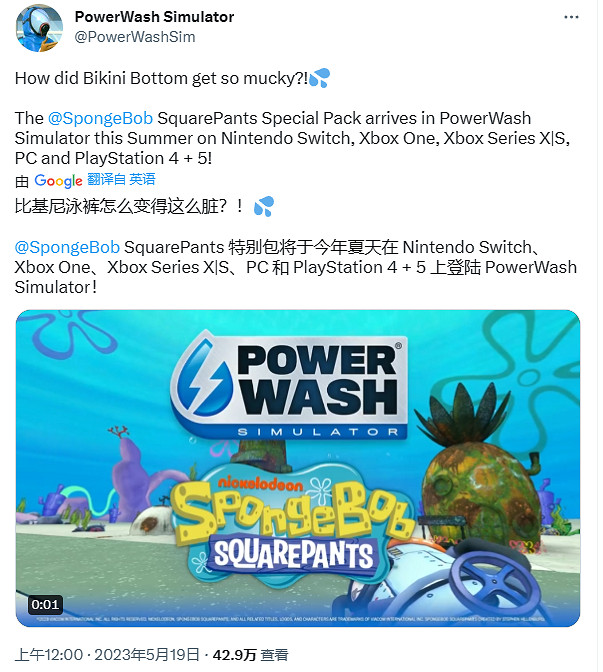Open @SpongeBob mention in translated text
Screen dimensions: 603x672
[x=67, y=247]
